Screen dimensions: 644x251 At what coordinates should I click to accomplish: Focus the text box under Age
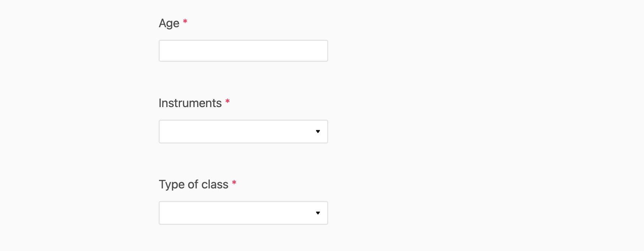pyautogui.click(x=243, y=51)
